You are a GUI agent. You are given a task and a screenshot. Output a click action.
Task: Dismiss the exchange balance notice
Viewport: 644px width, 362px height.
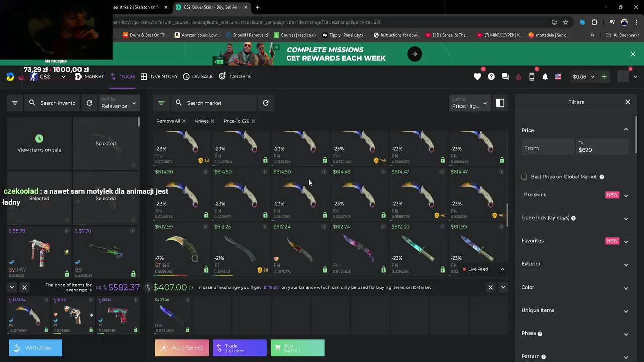click(490, 287)
